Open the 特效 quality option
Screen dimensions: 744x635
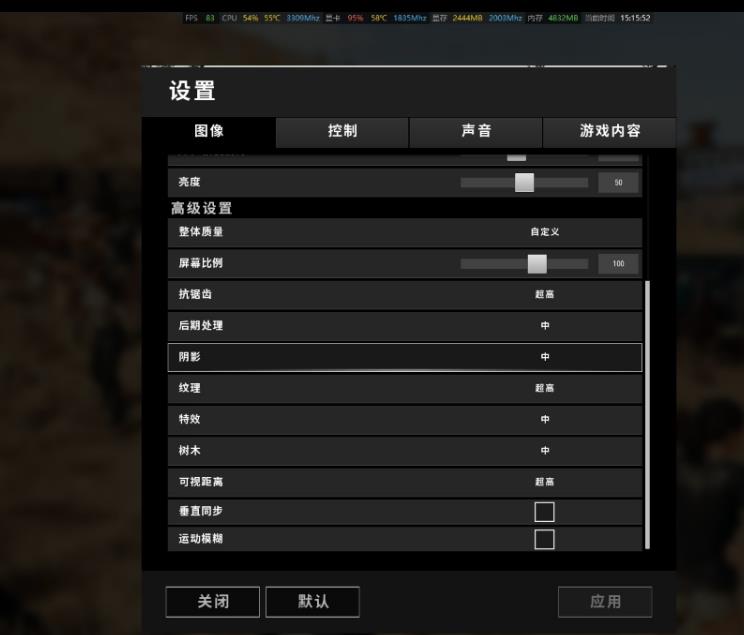(405, 420)
